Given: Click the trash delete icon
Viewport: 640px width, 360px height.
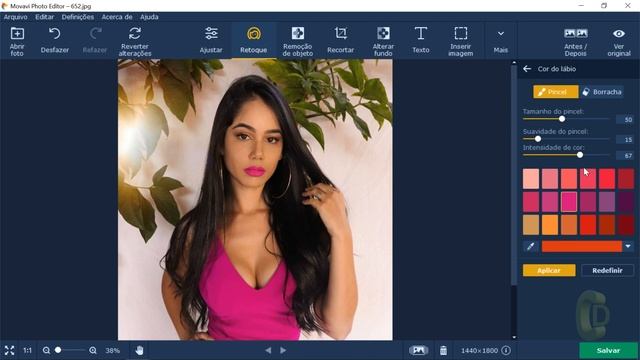Looking at the screenshot, I should pyautogui.click(x=443, y=350).
